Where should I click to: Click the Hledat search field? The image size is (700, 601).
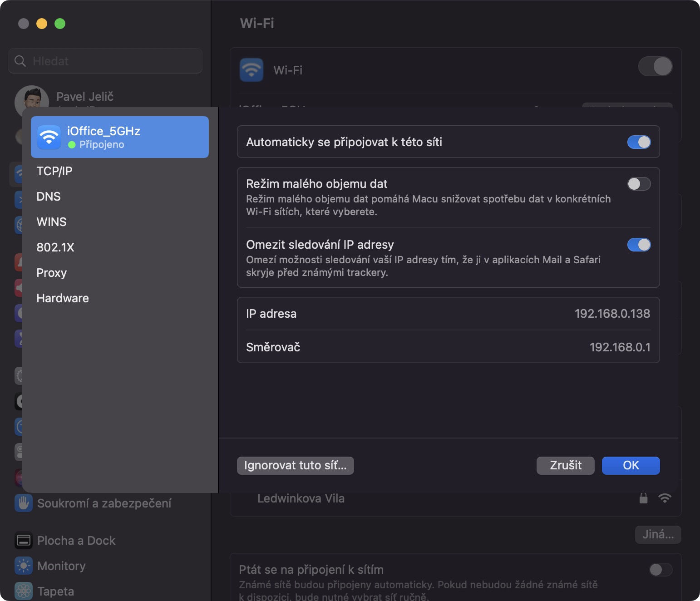[105, 61]
